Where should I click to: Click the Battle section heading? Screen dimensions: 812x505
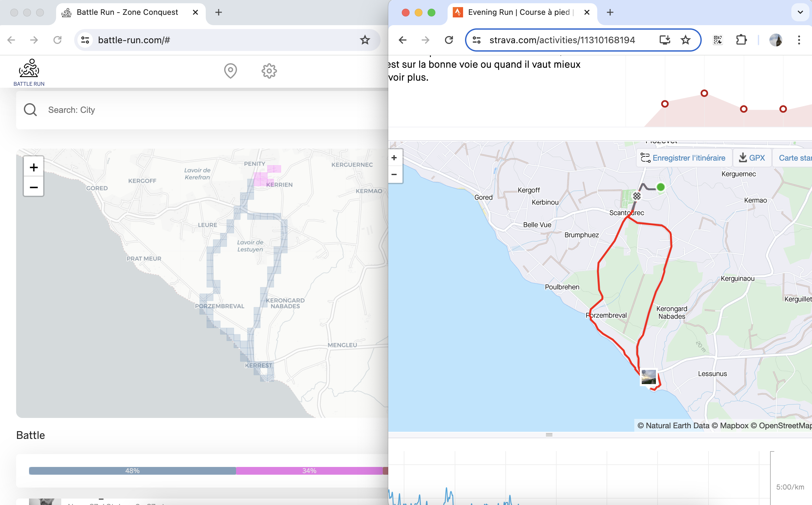point(30,435)
